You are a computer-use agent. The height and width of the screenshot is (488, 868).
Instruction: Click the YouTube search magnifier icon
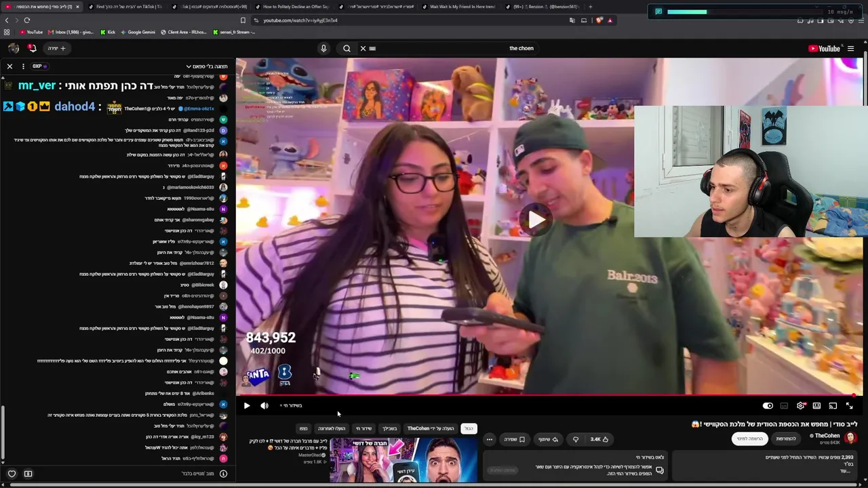point(347,48)
